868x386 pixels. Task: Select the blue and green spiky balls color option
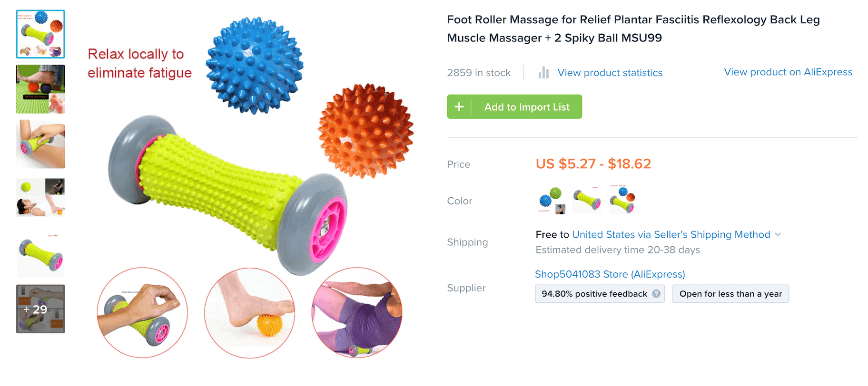click(x=551, y=200)
